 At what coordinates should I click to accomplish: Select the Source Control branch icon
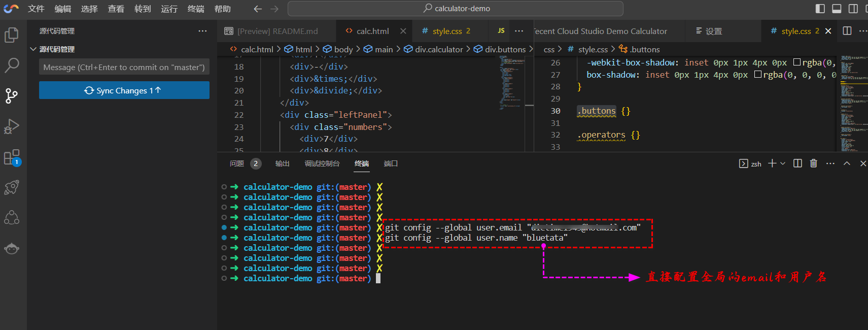pyautogui.click(x=12, y=95)
